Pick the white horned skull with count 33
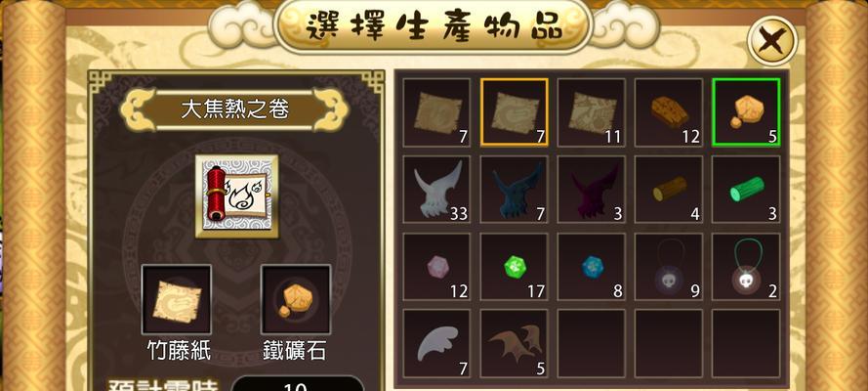This screenshot has height=391, width=868. (x=436, y=190)
